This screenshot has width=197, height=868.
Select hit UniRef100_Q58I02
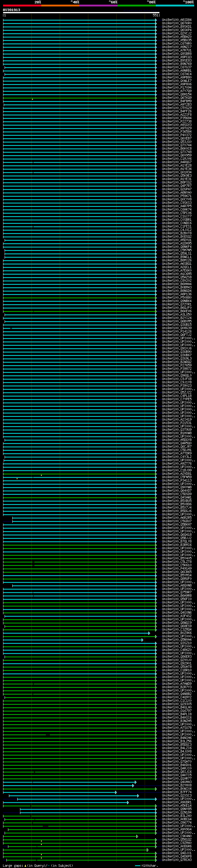click(176, 839)
